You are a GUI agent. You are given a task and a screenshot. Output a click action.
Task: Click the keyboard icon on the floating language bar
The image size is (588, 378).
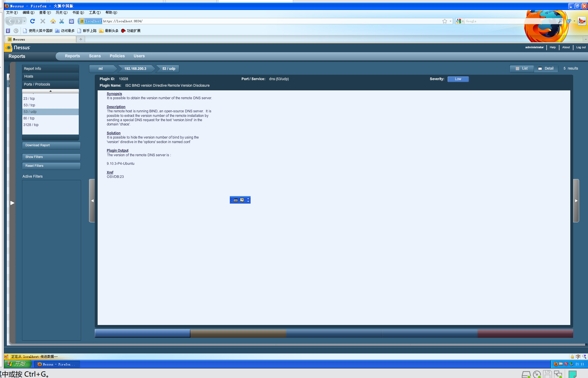pos(236,200)
